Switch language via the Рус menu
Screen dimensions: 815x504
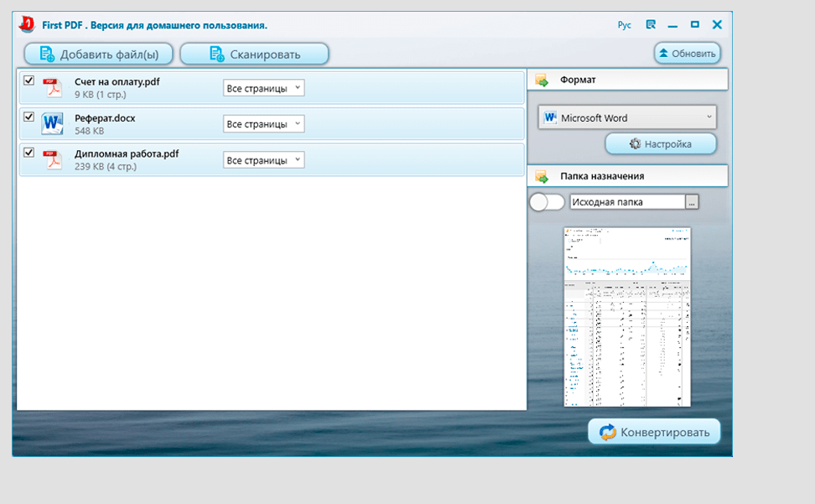(624, 25)
